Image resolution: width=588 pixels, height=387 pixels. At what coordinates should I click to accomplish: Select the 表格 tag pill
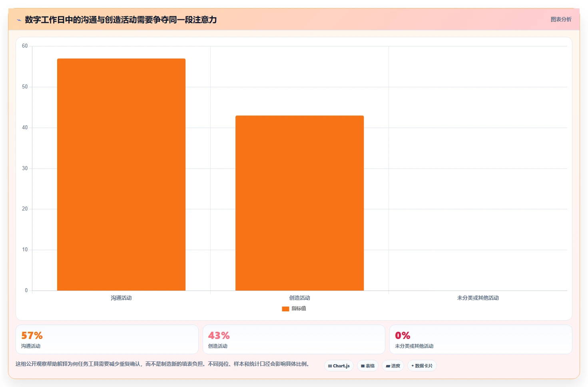[x=368, y=366]
